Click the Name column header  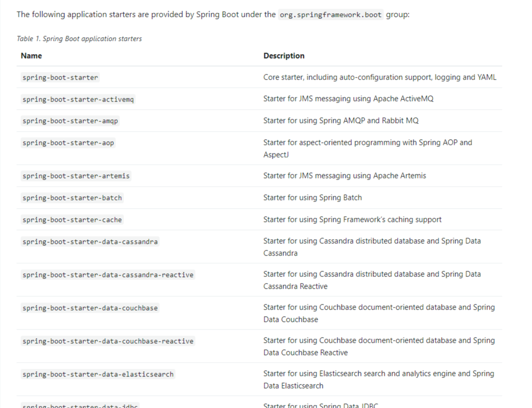pos(31,56)
